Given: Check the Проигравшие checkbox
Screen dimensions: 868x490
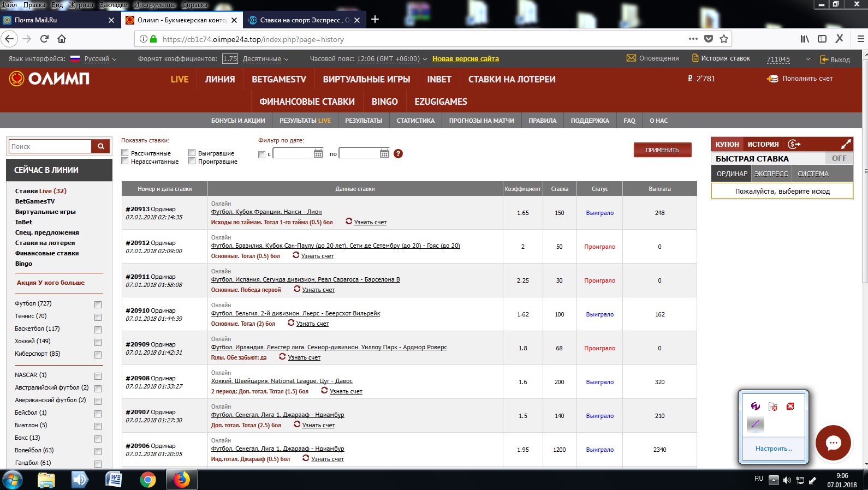Looking at the screenshot, I should click(192, 161).
